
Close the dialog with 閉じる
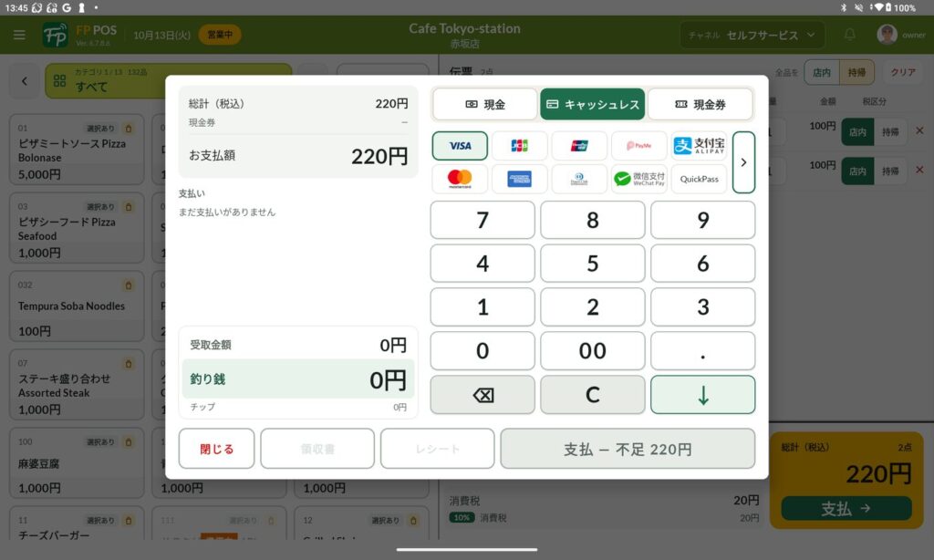(216, 449)
